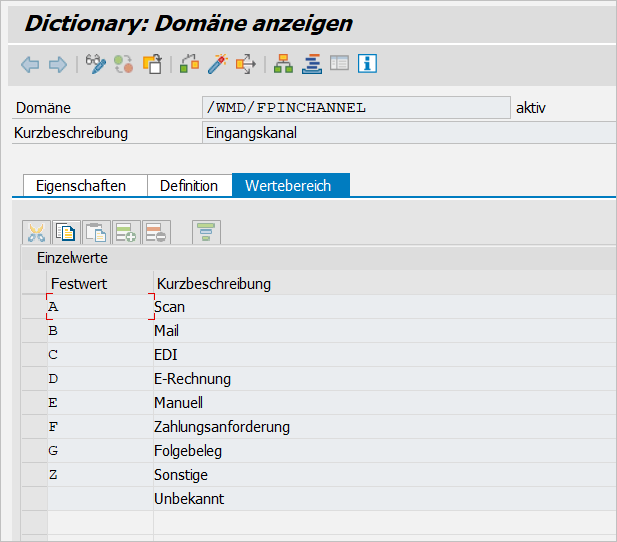Click the Domäne field /WMD/FPINCHANNEL
Image resolution: width=617 pixels, height=542 pixels.
coord(355,108)
